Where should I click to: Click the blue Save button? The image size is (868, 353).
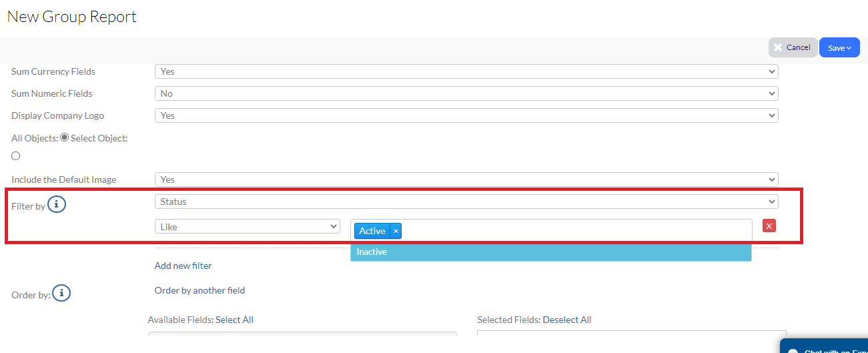click(839, 47)
